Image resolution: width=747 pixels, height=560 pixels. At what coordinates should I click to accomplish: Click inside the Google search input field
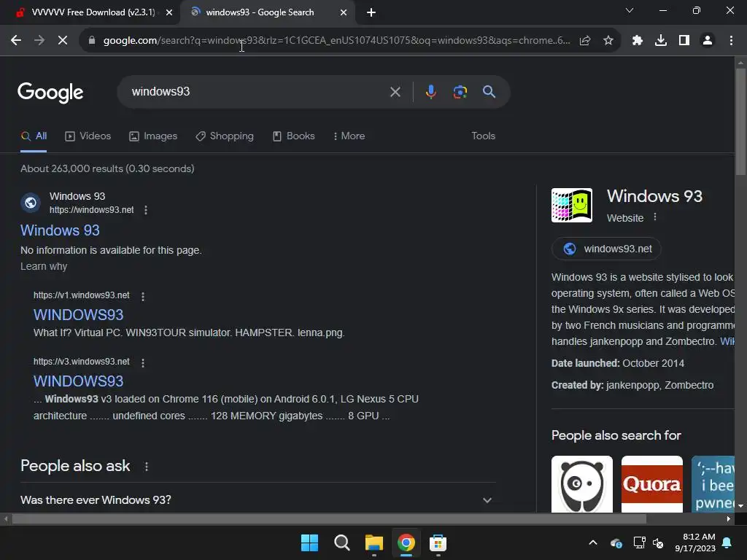pos(258,91)
